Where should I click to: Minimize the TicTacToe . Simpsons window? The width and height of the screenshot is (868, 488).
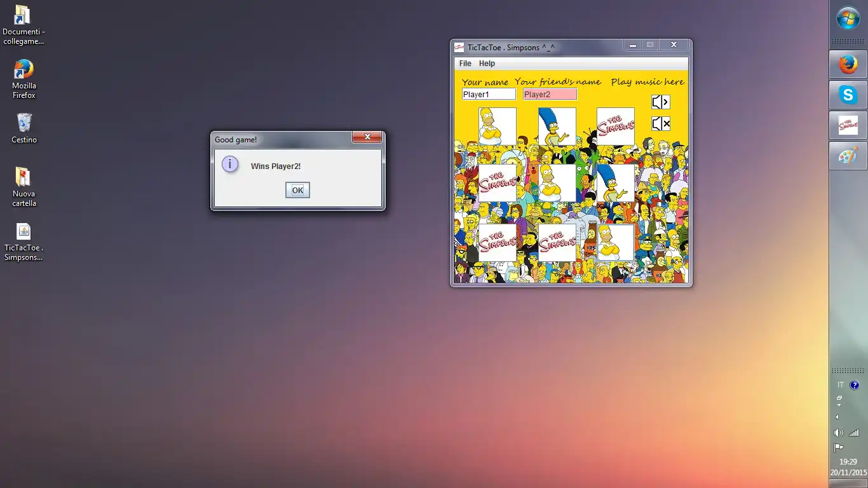[x=632, y=44]
